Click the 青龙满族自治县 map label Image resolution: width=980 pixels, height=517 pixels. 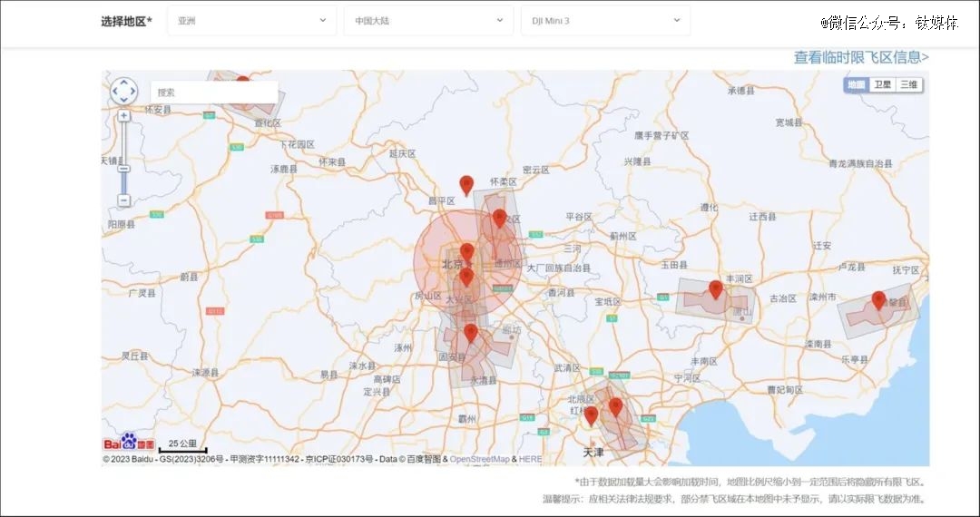pyautogui.click(x=861, y=163)
